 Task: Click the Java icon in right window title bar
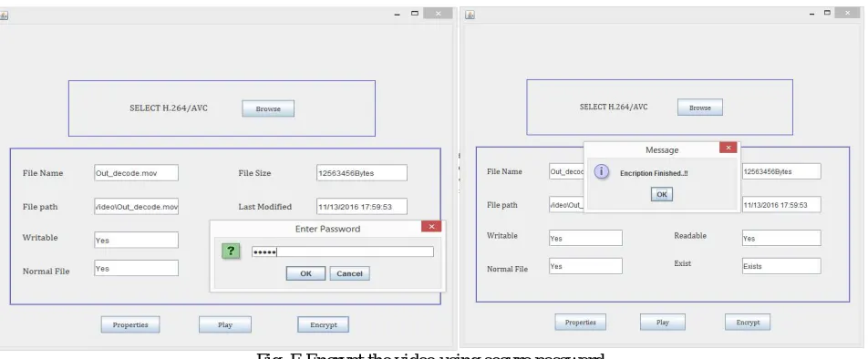pyautogui.click(x=470, y=15)
